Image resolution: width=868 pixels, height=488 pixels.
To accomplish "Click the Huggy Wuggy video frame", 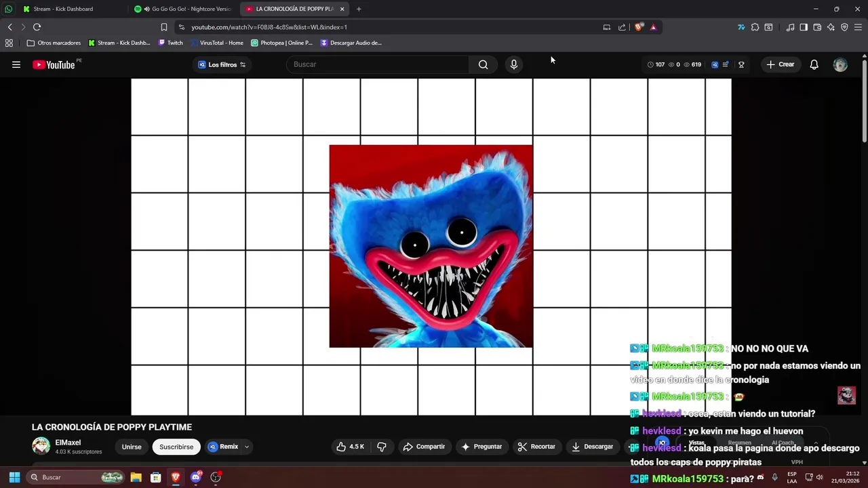I will (431, 247).
